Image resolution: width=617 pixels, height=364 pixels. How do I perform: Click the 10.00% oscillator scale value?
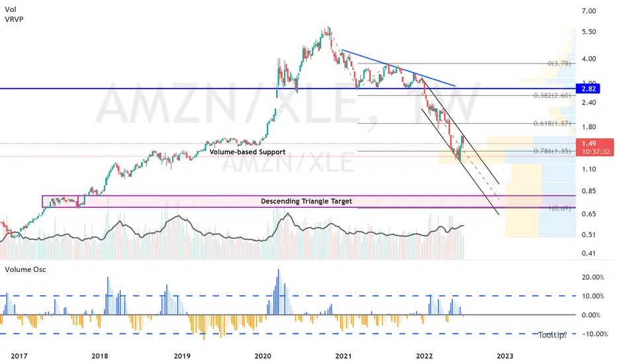593,296
